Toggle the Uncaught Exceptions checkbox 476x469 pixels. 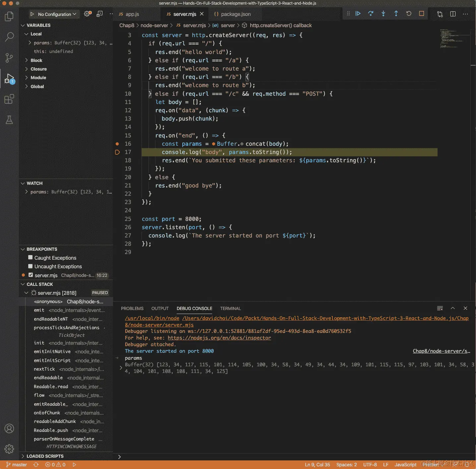30,266
